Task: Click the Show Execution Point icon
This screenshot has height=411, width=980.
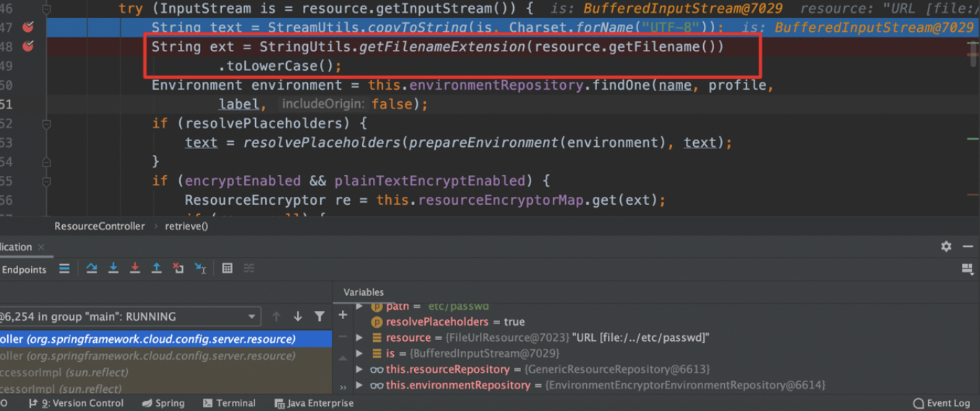Action: [x=64, y=268]
